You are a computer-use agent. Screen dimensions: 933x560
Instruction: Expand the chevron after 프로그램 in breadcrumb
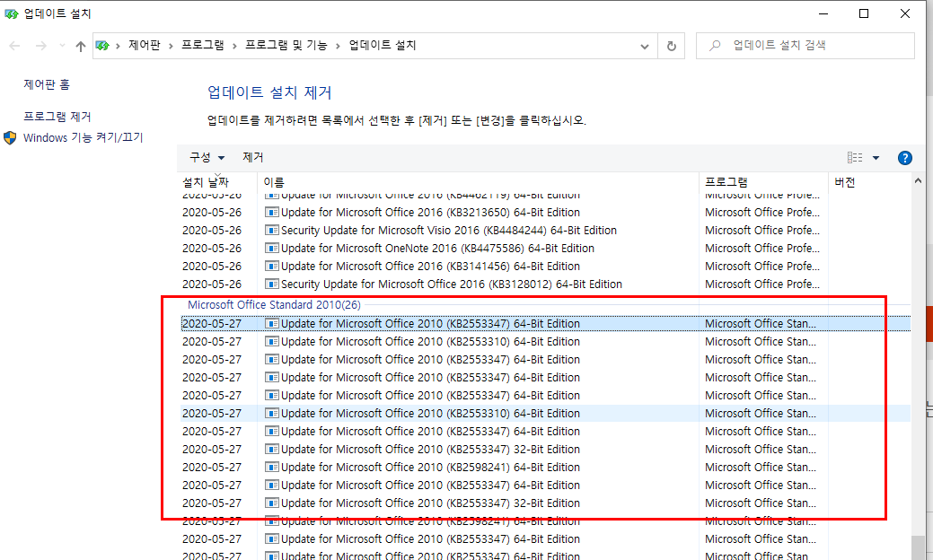tap(234, 46)
